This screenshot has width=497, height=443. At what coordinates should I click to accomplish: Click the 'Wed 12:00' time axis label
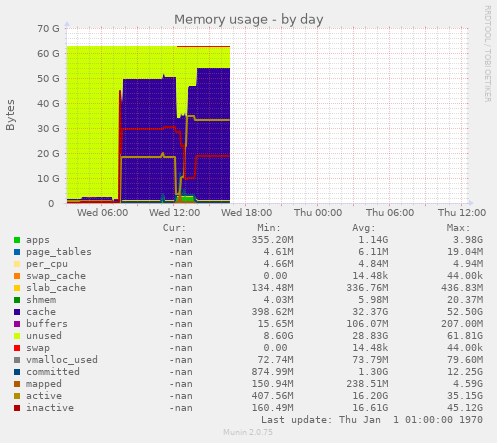click(x=175, y=213)
